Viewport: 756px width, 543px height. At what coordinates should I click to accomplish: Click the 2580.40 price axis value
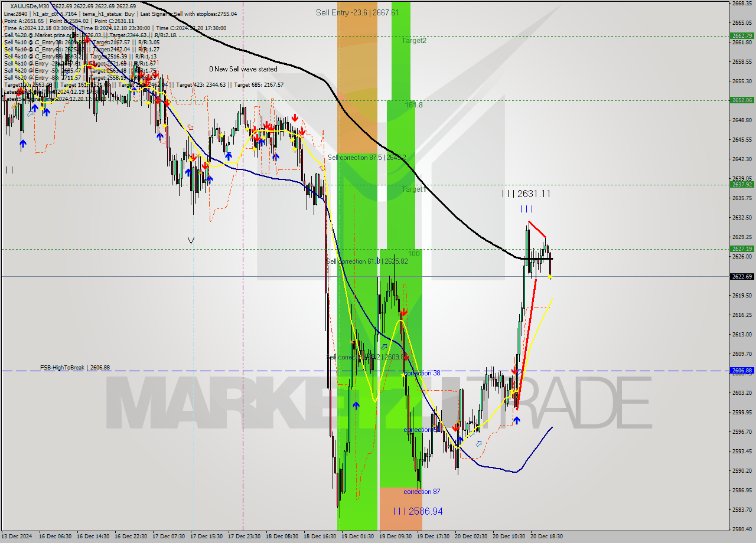coord(742,529)
